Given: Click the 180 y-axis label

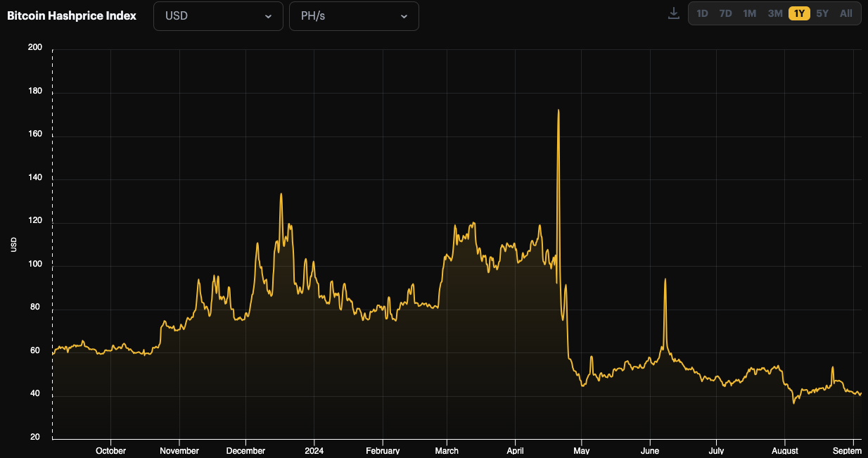Looking at the screenshot, I should click(35, 91).
